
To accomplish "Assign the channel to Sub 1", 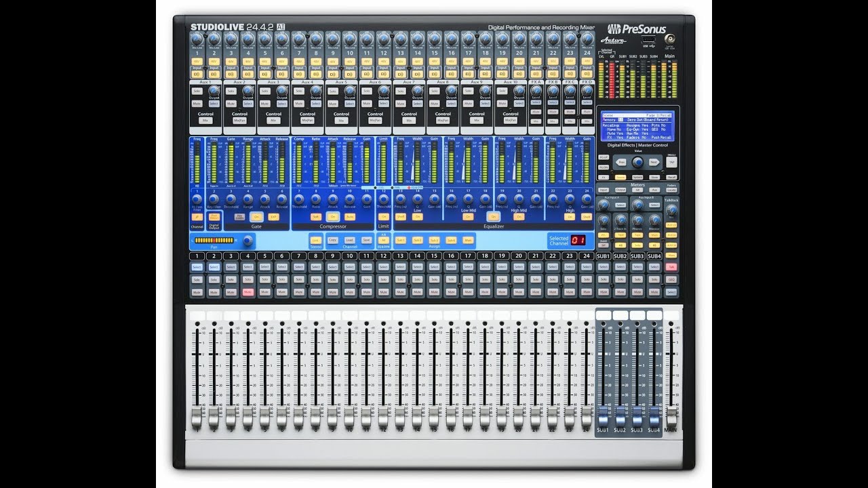I will pos(400,240).
